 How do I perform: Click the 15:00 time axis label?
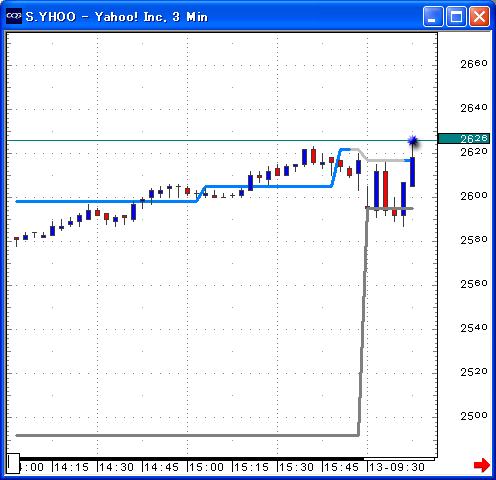pyautogui.click(x=206, y=467)
